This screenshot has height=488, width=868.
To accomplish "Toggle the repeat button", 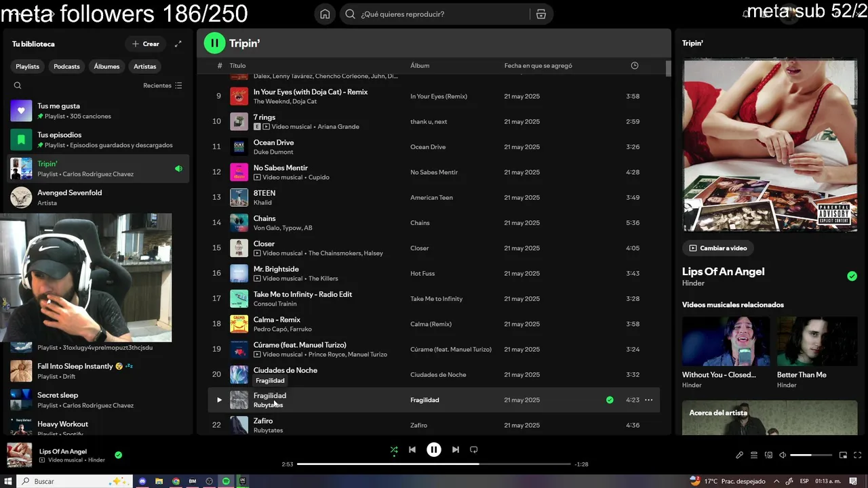I will tap(474, 449).
